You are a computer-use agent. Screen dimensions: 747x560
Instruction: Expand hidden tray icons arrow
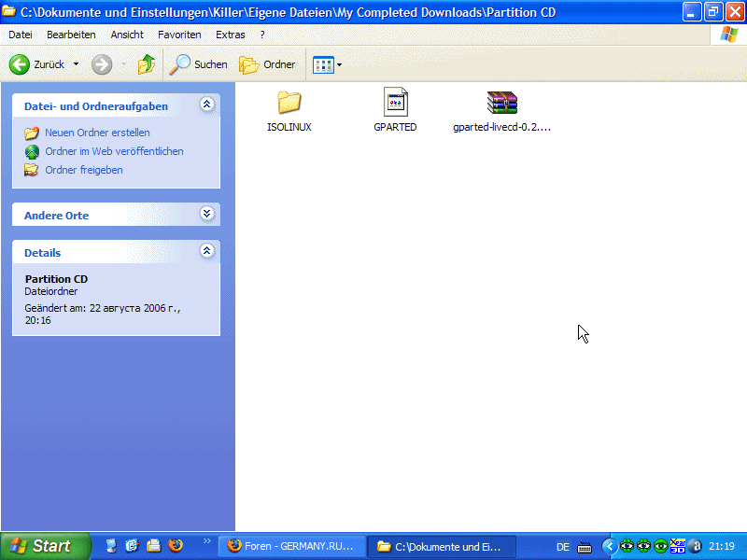[x=610, y=546]
